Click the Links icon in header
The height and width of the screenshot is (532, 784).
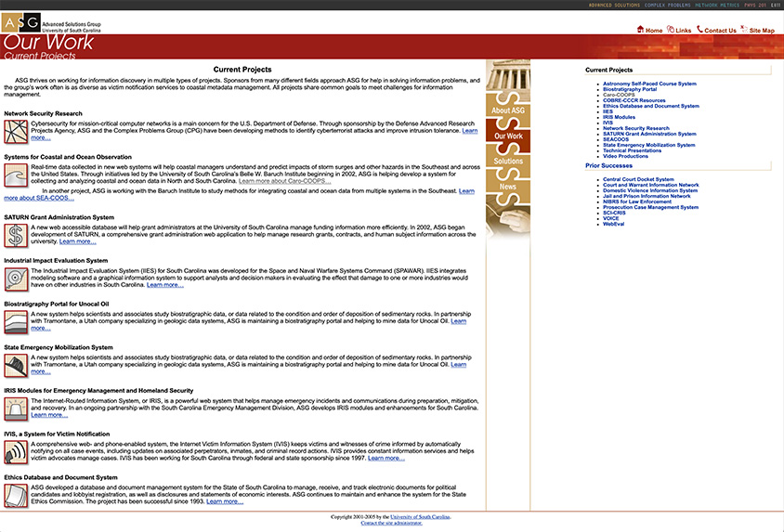click(x=671, y=30)
